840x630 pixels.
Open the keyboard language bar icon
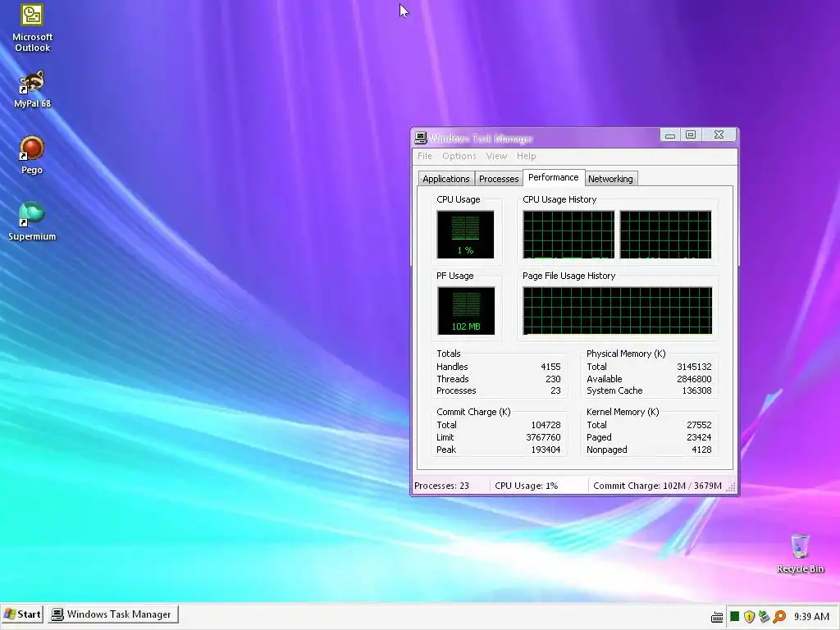tap(717, 617)
